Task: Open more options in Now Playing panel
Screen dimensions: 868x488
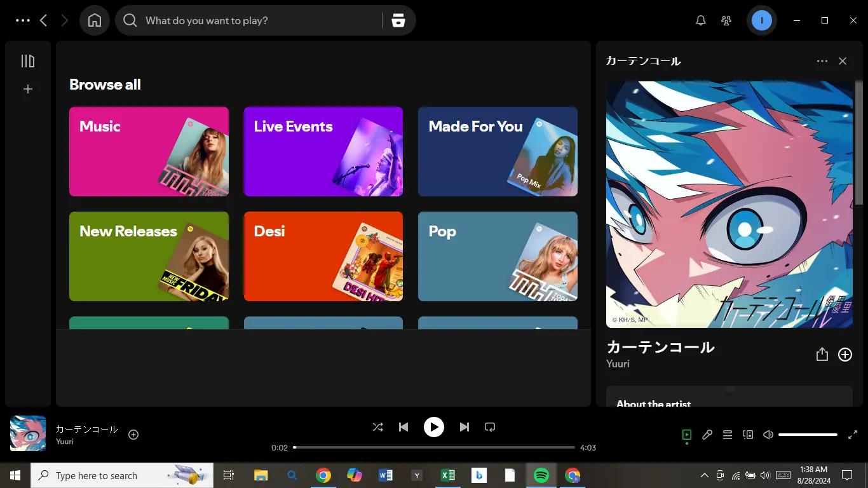Action: (822, 61)
